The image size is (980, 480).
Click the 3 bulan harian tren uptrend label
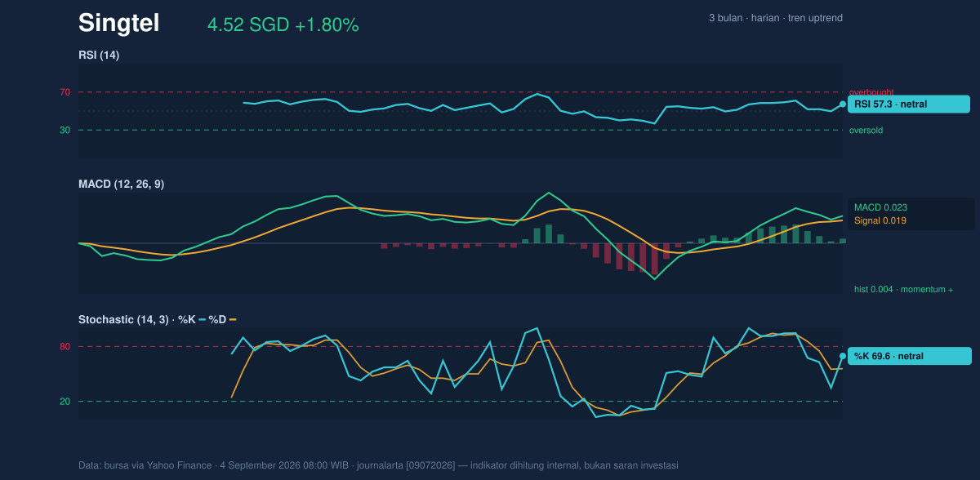(x=776, y=18)
